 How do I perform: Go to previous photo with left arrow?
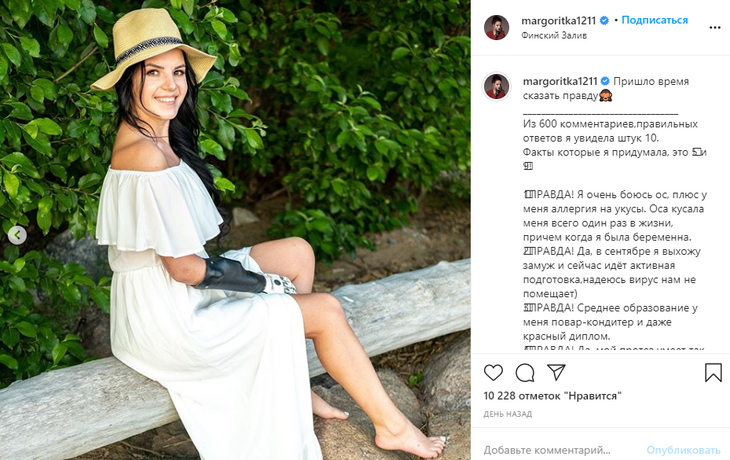tap(17, 235)
